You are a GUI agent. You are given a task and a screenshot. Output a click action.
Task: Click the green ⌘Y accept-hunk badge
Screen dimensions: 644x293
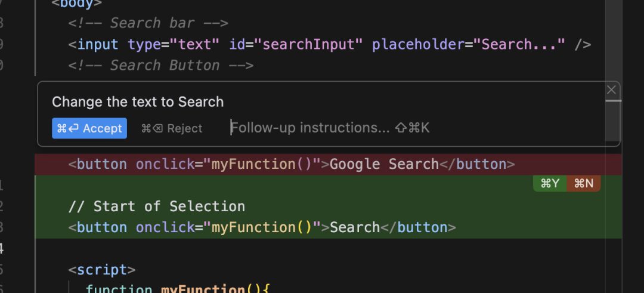[549, 184]
